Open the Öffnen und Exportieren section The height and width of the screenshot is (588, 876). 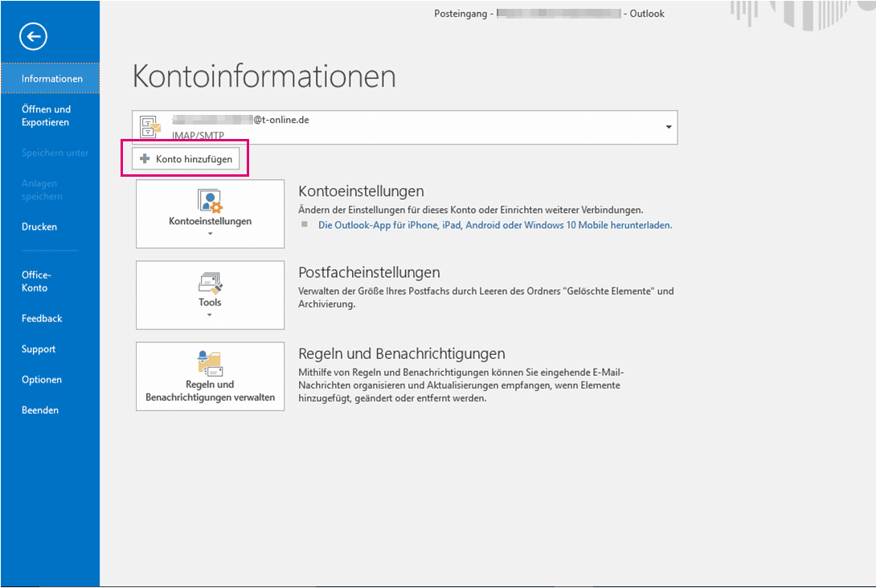pos(46,116)
